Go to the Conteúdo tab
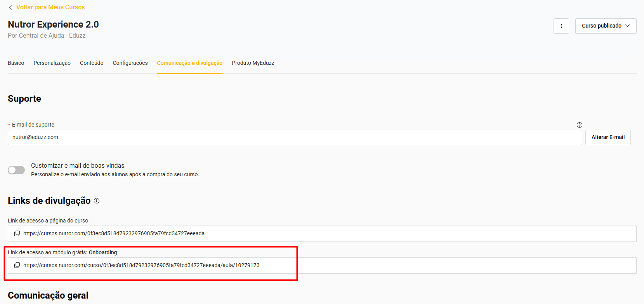Viewport: 644px width, 304px height. (92, 63)
